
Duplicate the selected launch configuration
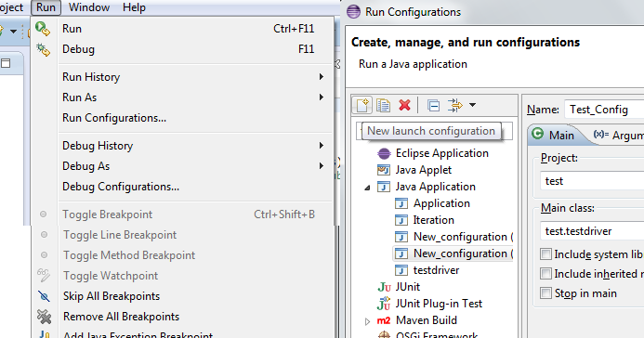(383, 106)
